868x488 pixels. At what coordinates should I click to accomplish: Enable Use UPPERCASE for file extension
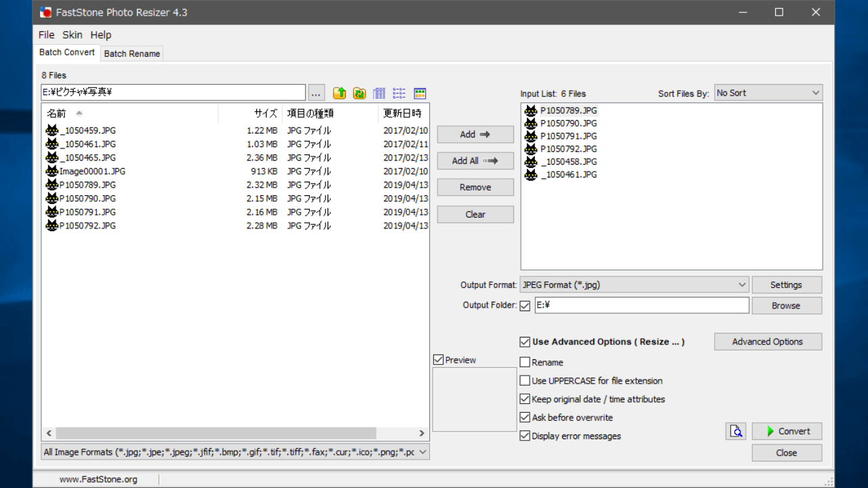[525, 381]
